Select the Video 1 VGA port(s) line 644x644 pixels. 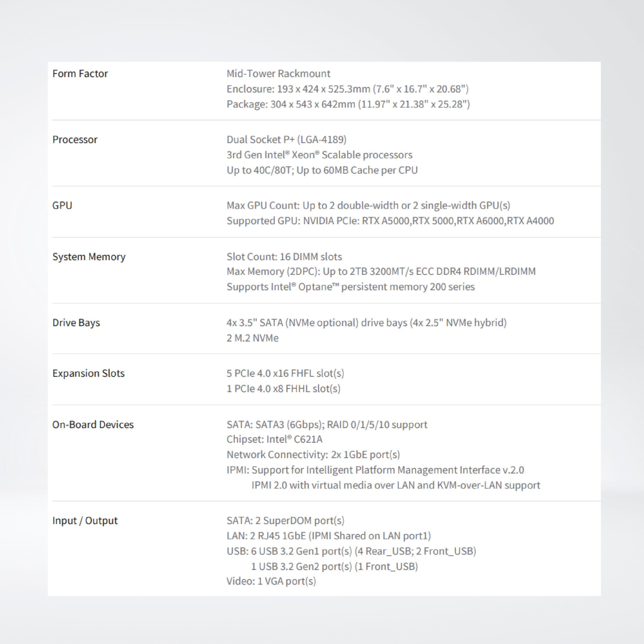(x=271, y=581)
